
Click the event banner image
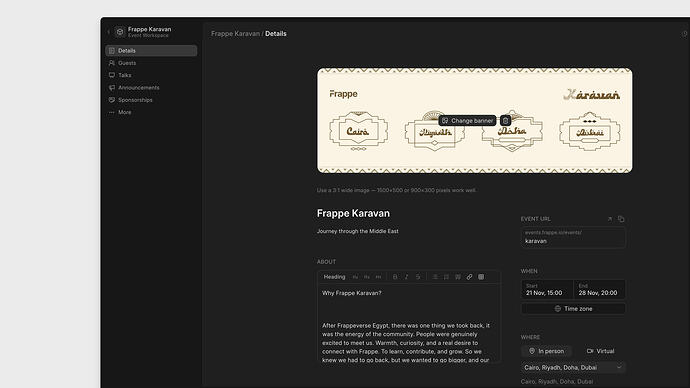[474, 120]
